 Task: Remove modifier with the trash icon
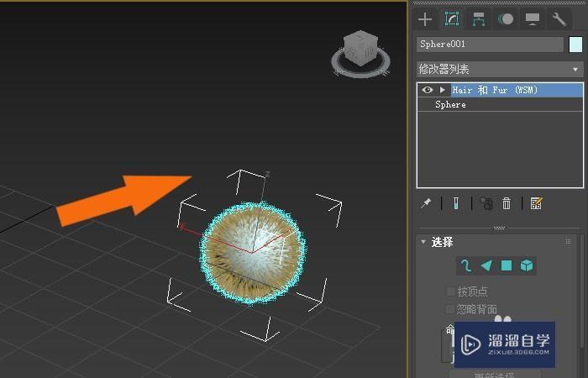[x=507, y=203]
